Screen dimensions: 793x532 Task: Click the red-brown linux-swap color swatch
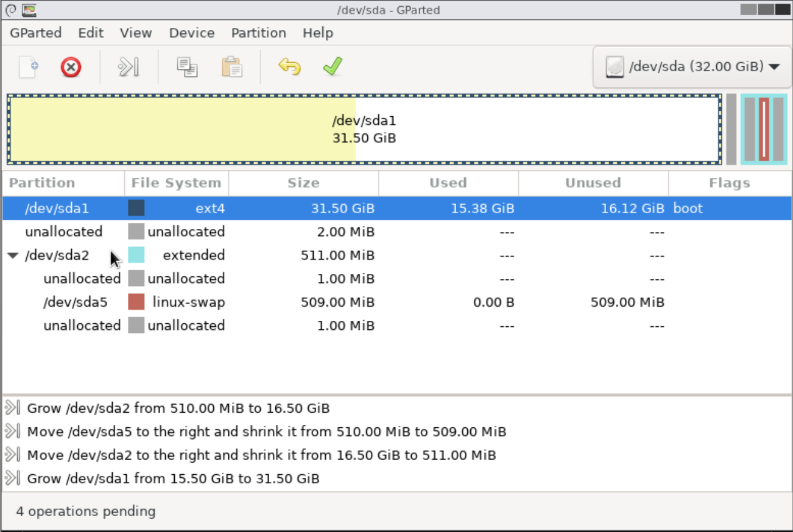(x=136, y=302)
